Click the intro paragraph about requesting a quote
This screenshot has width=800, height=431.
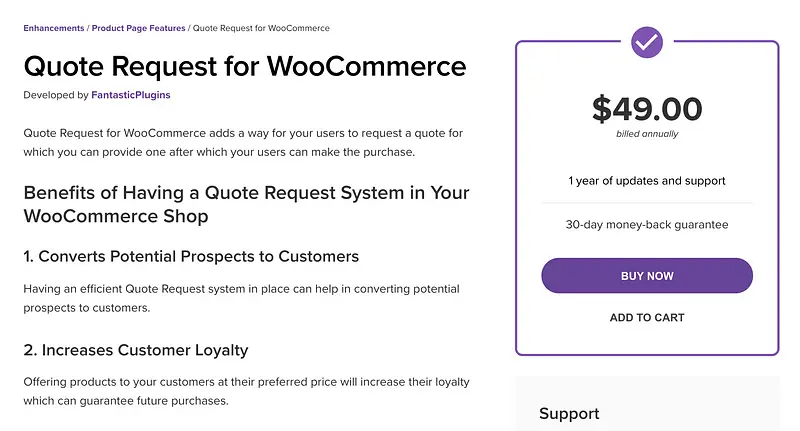[242, 142]
